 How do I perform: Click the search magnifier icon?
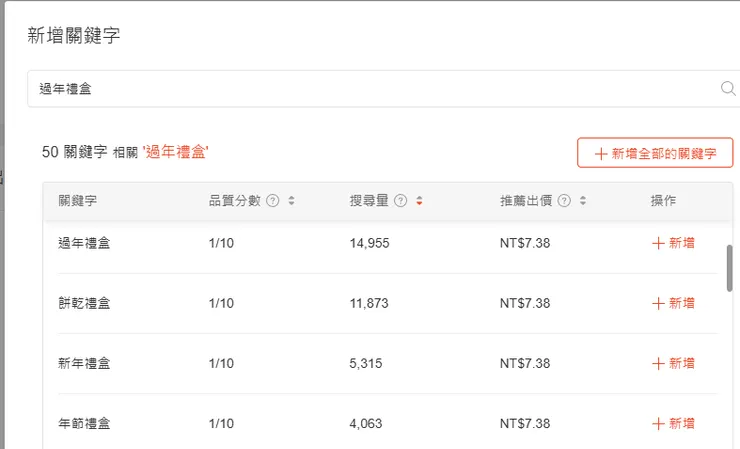click(727, 89)
